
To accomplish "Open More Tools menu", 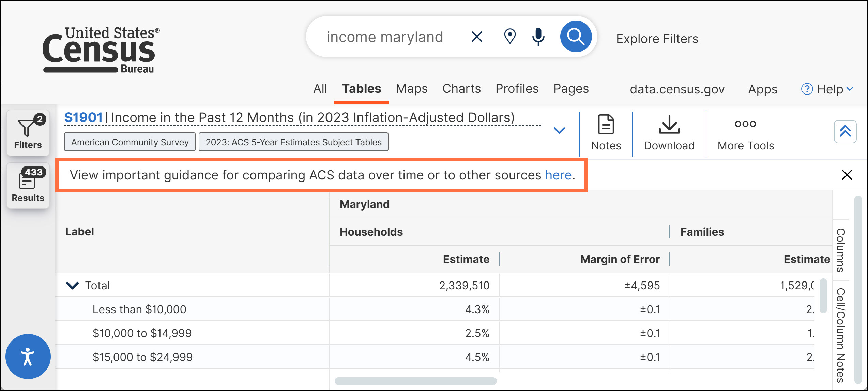I will [x=745, y=133].
